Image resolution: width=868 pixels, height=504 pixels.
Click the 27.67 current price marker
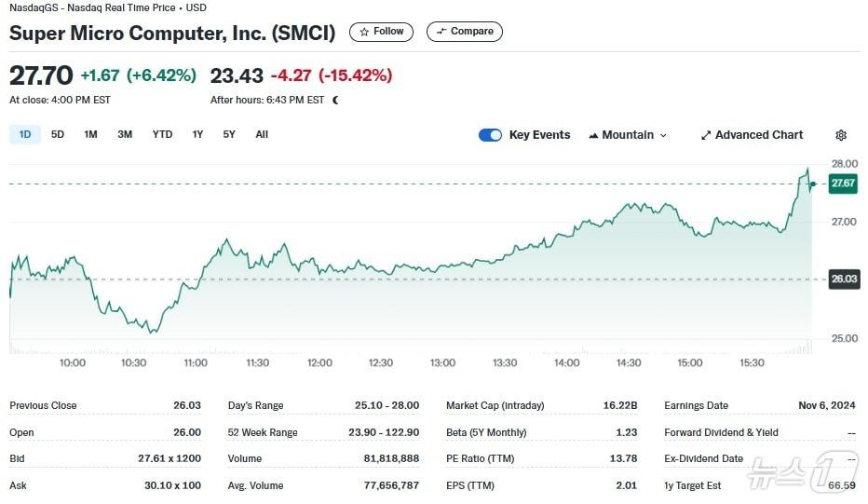tap(844, 184)
